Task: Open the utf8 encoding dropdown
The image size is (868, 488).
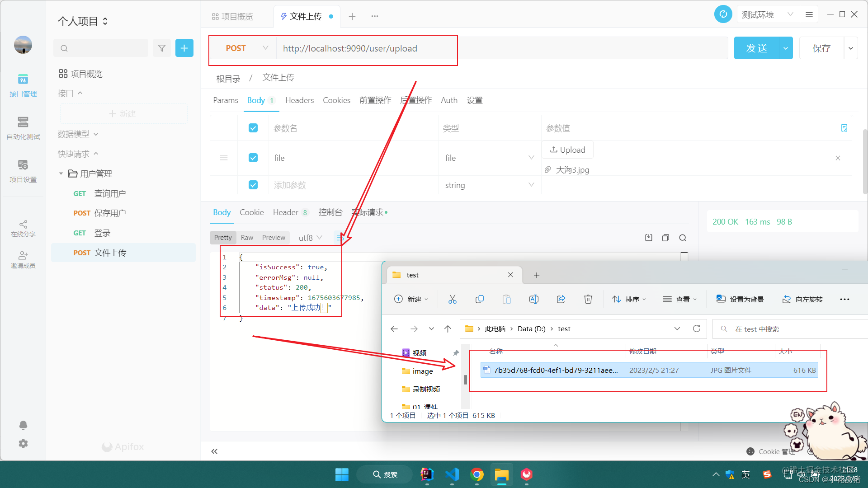Action: tap(310, 238)
